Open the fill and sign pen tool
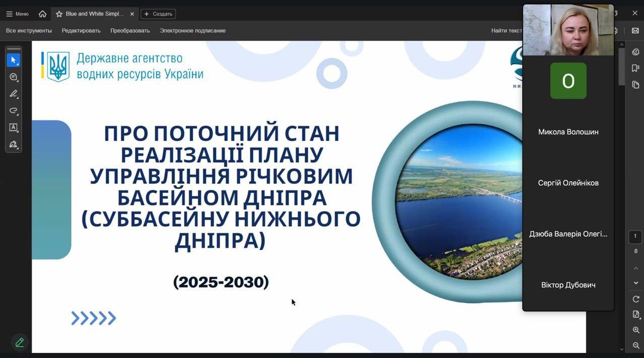The image size is (644, 358). tap(14, 144)
